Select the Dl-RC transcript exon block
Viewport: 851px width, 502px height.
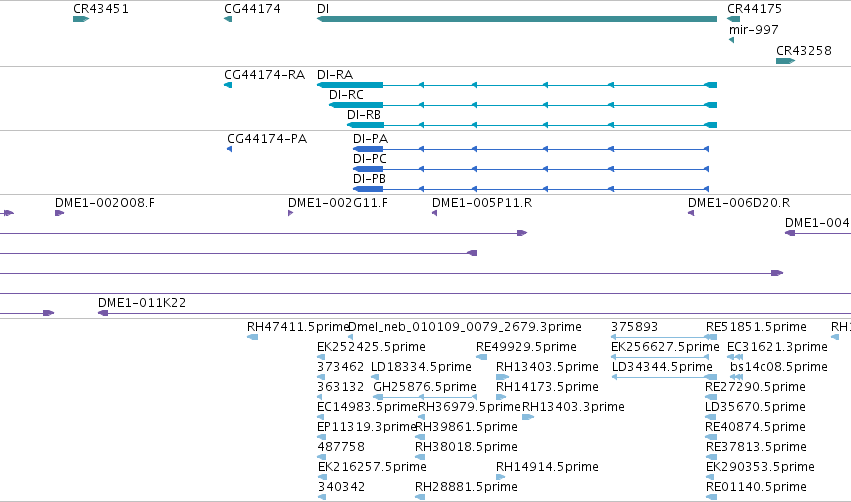coord(356,105)
